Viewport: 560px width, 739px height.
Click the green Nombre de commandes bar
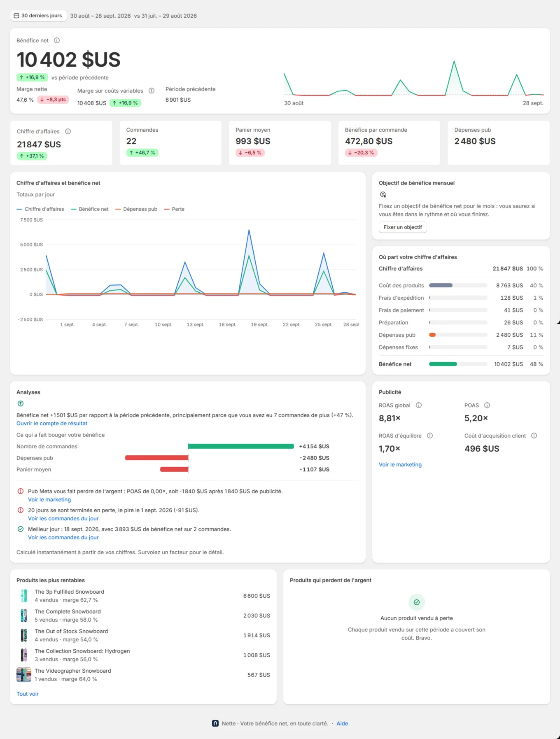click(x=241, y=446)
